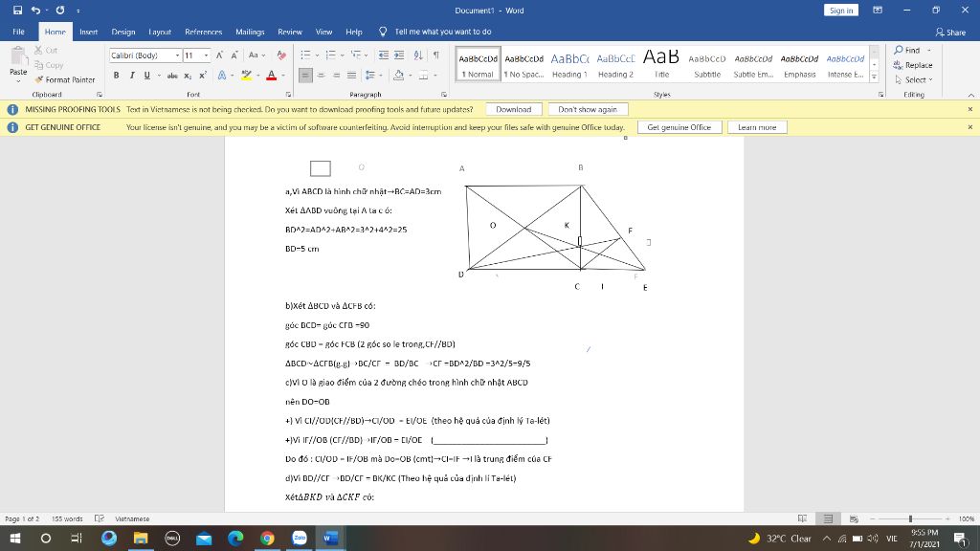Click Don't show again button
This screenshot has height=551, width=980.
click(588, 109)
